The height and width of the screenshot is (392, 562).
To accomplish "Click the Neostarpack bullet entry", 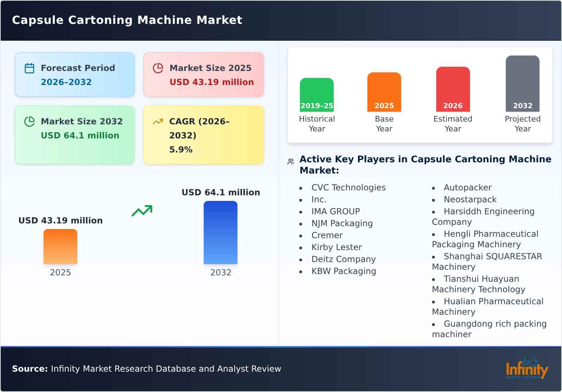I will [470, 200].
